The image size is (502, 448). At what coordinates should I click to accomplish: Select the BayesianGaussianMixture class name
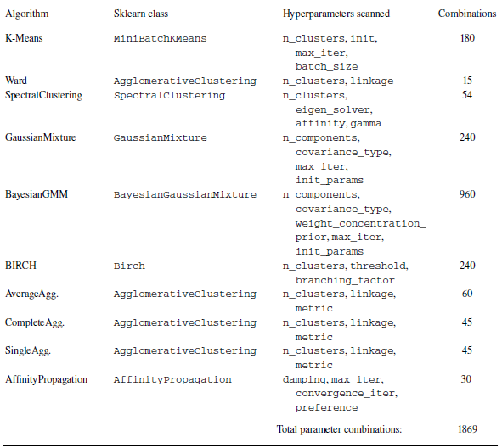coord(185,195)
